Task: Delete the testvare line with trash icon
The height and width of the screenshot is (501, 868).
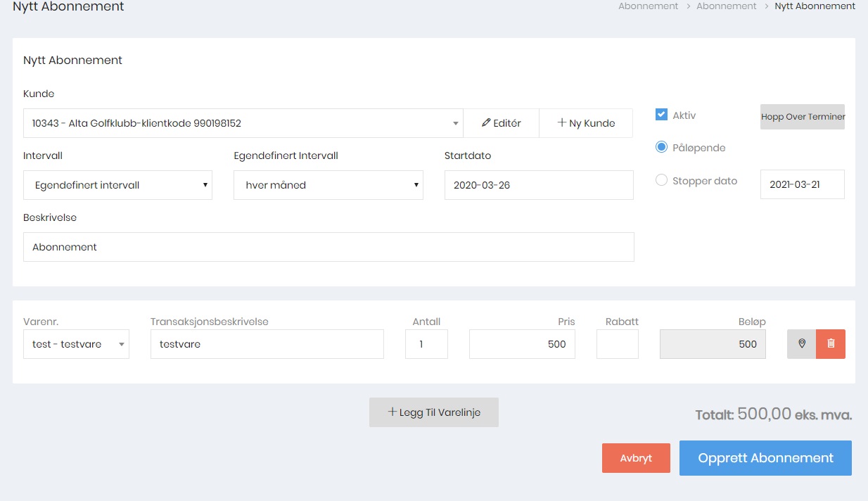Action: (x=831, y=344)
